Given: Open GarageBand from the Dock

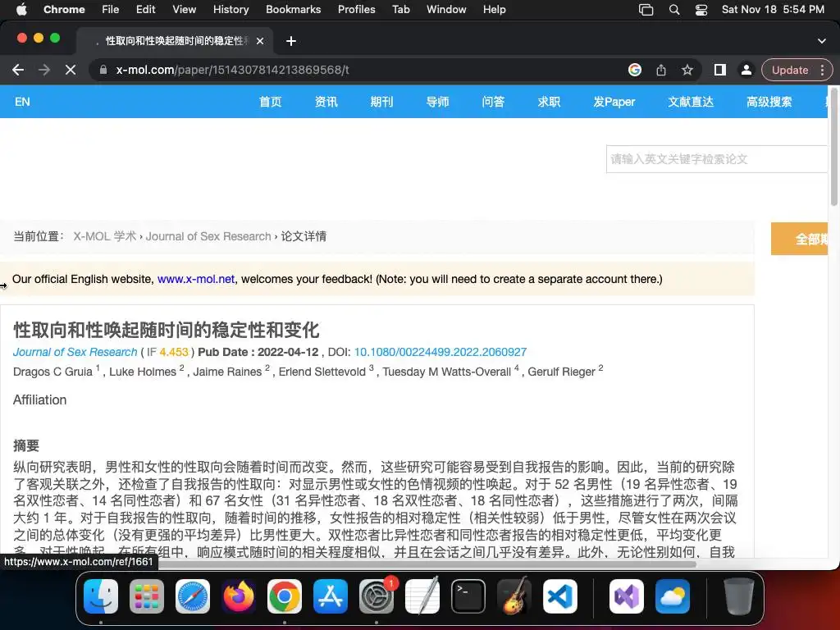Looking at the screenshot, I should tap(514, 596).
